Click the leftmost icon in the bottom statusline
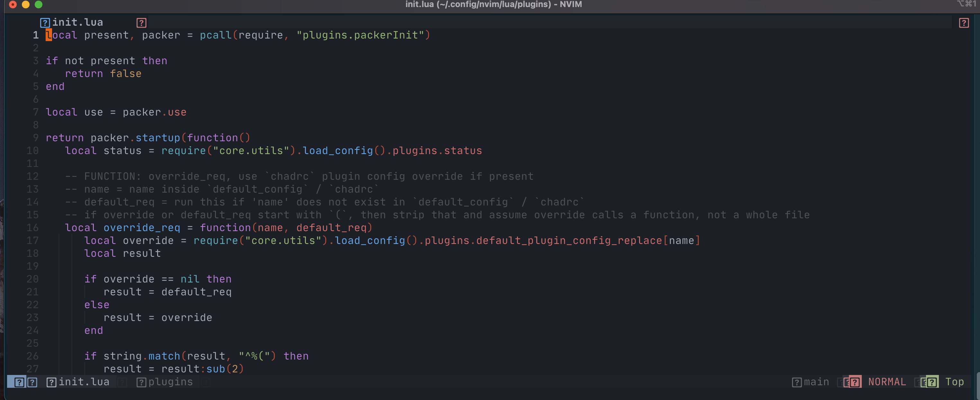The image size is (980, 400). (19, 382)
